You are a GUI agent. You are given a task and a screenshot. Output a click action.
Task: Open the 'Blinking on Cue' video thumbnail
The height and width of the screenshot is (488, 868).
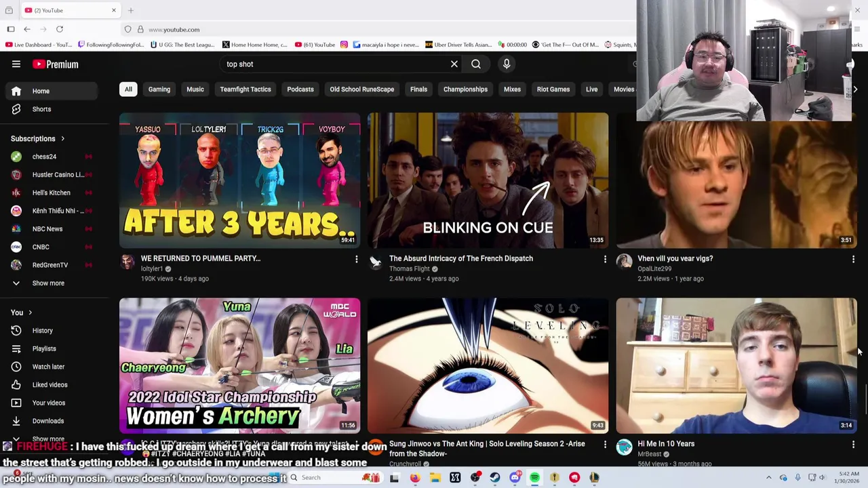(x=488, y=180)
